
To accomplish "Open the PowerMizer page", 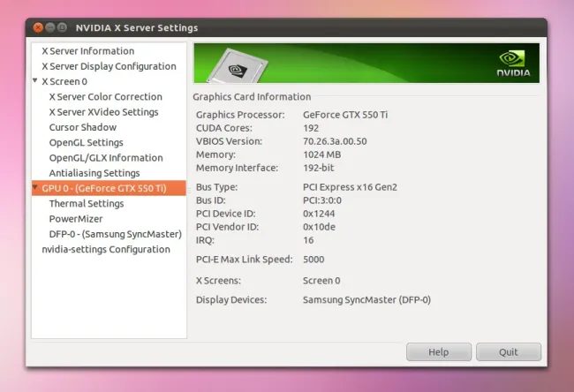I will pyautogui.click(x=75, y=219).
